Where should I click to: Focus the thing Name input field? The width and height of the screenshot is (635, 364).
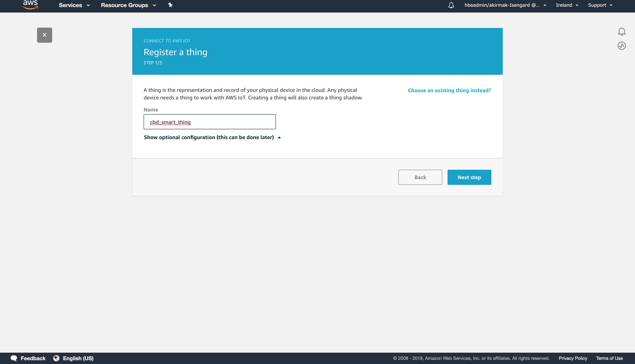[x=210, y=122]
